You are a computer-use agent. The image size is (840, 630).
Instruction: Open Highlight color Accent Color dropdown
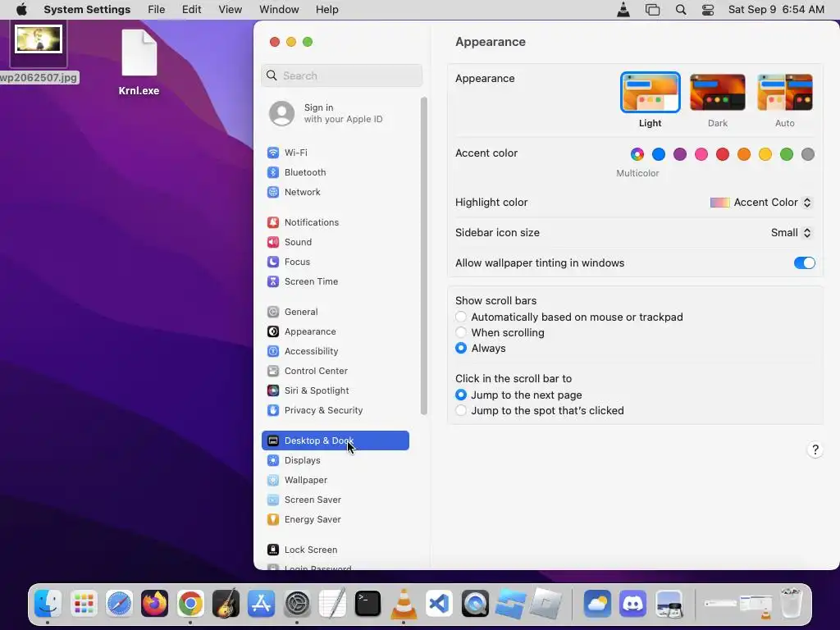click(760, 203)
